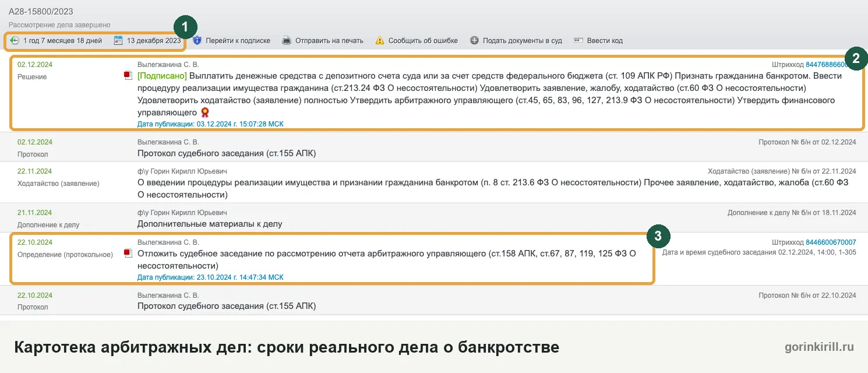The height and width of the screenshot is (373, 868).
Task: Click Сообщить об ошибке
Action: (x=423, y=41)
